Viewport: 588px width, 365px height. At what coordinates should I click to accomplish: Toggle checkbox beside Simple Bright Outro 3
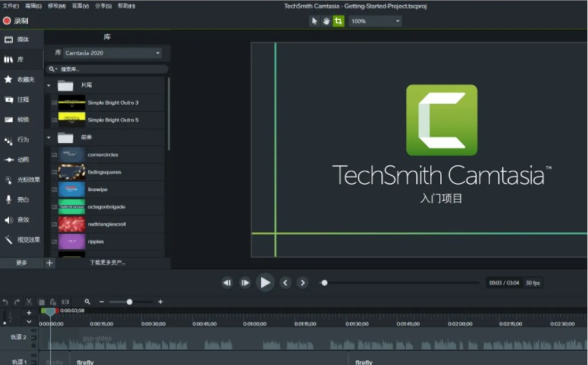(54, 103)
